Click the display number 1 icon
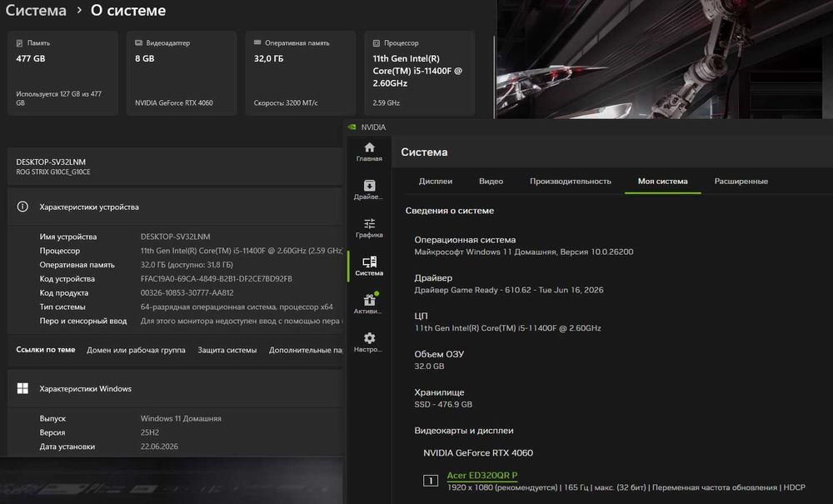 (431, 481)
